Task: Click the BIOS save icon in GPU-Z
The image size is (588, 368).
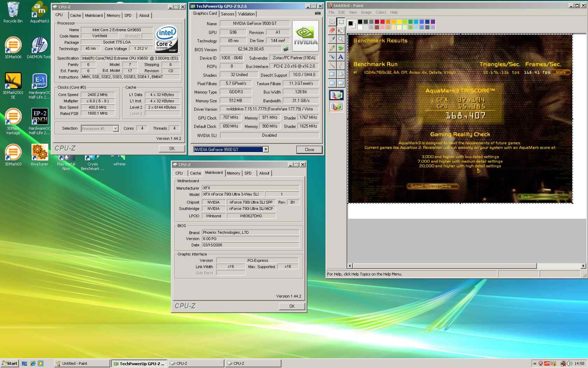Action: pos(286,49)
